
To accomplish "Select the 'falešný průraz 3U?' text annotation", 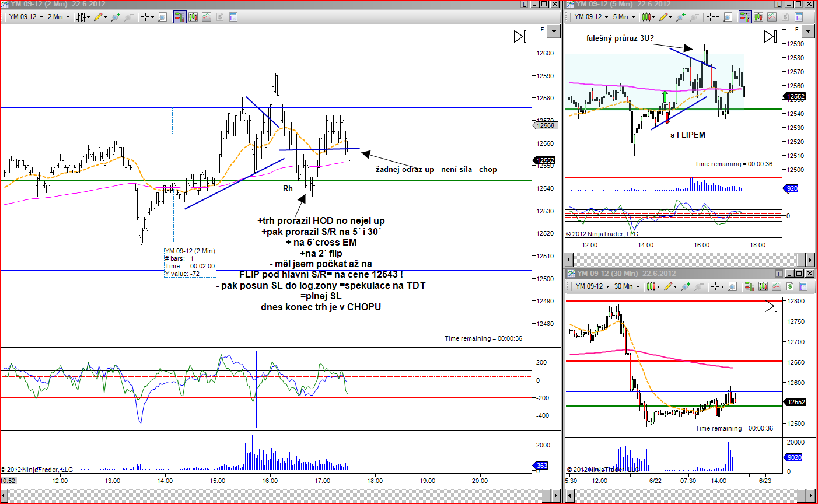I will pos(620,38).
